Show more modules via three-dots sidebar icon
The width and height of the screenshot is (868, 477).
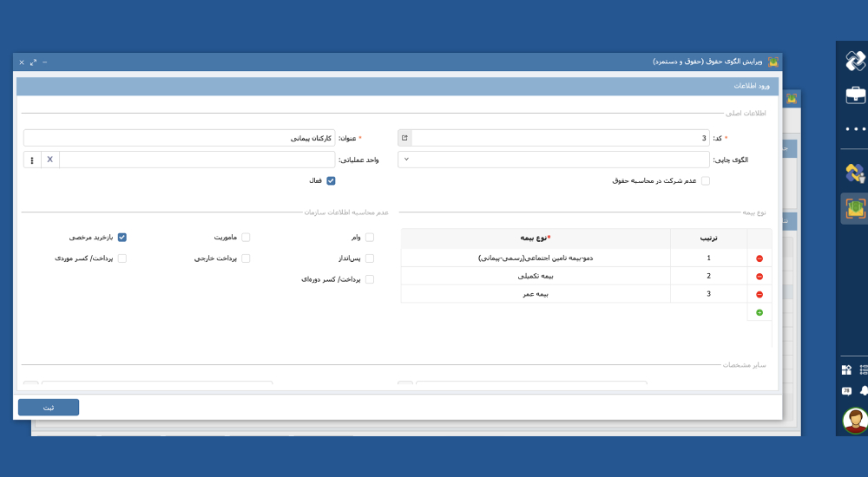[x=855, y=129]
